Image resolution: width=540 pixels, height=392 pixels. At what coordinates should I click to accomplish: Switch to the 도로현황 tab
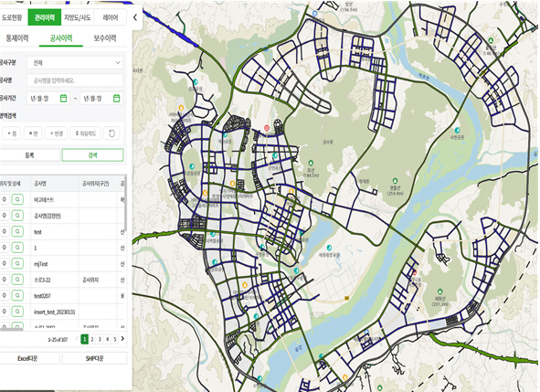[13, 17]
